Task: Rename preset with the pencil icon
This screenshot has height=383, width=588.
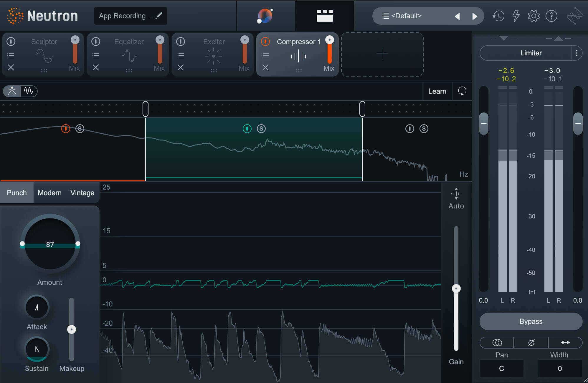Action: pos(159,15)
